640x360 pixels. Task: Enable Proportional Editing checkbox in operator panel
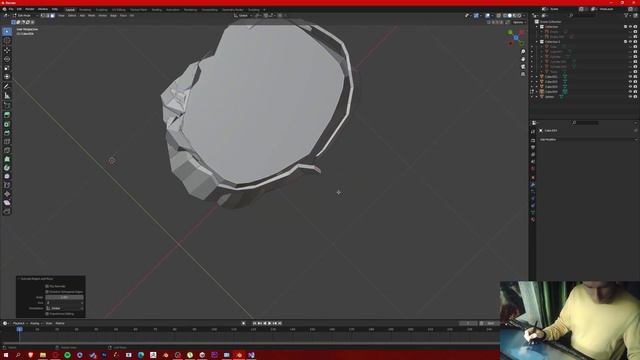click(47, 314)
